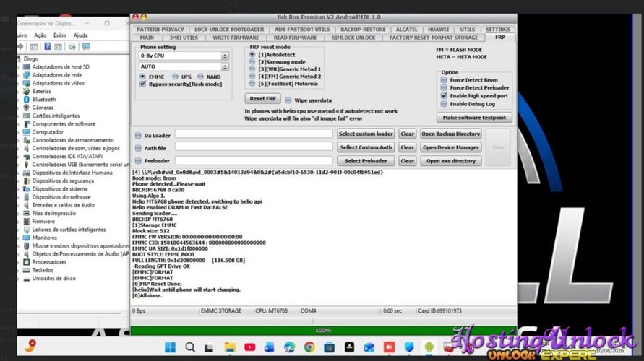Image resolution: width=644 pixels, height=361 pixels.
Task: Toggle Bypass security[flash mode] checkbox
Action: pos(142,84)
